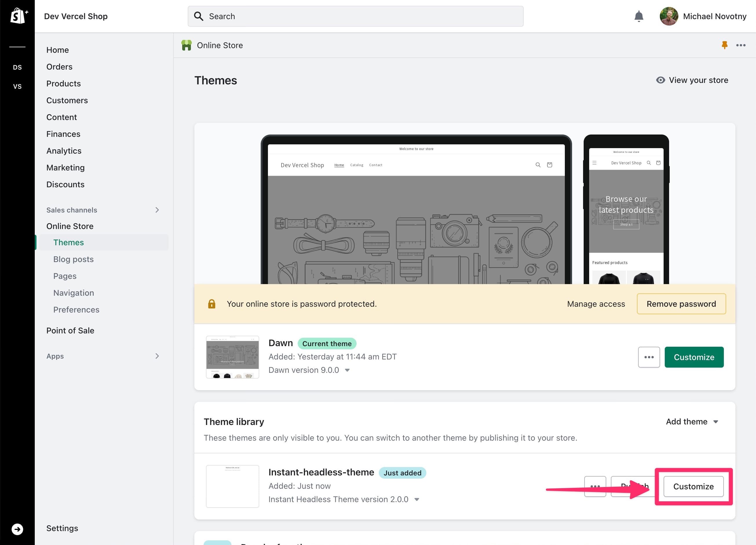Expand the Apps section
This screenshot has width=756, height=545.
[157, 356]
